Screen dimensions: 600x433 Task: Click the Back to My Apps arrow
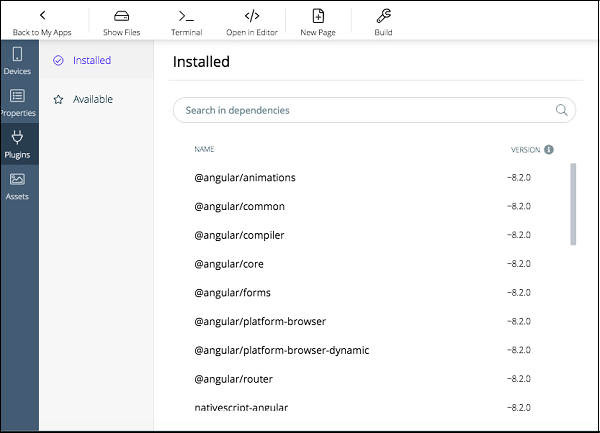point(42,16)
